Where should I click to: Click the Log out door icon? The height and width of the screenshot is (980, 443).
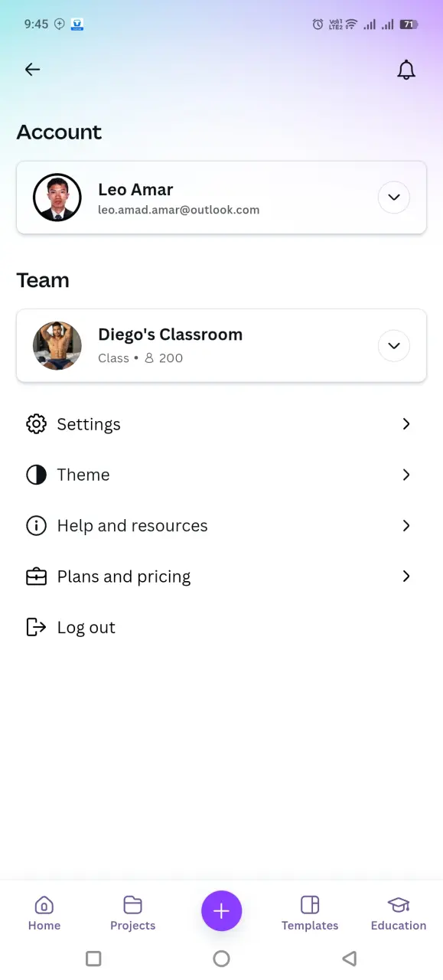36,627
